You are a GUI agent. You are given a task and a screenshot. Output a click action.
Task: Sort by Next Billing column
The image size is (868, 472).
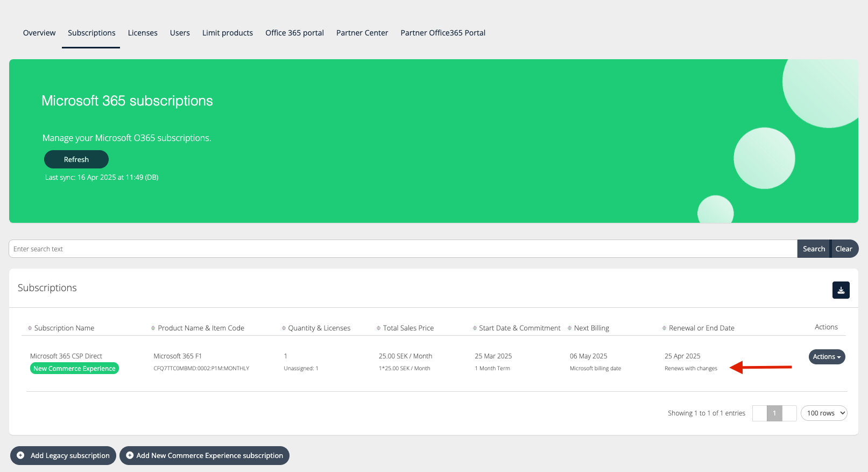(x=591, y=328)
